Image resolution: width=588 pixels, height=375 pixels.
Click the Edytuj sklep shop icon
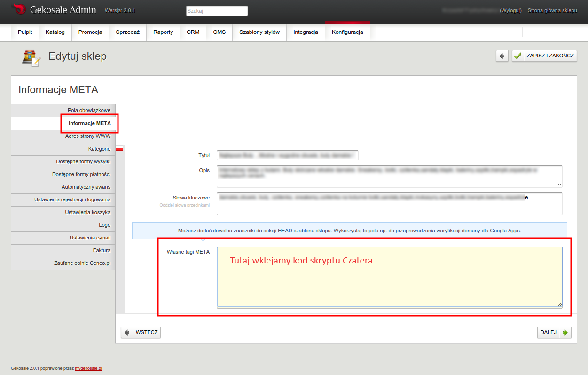[x=31, y=57]
